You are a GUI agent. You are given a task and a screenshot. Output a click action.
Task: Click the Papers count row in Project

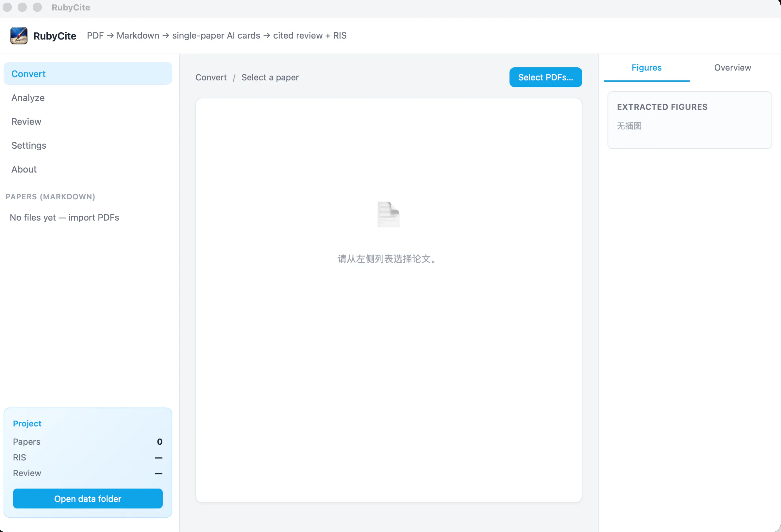[88, 441]
